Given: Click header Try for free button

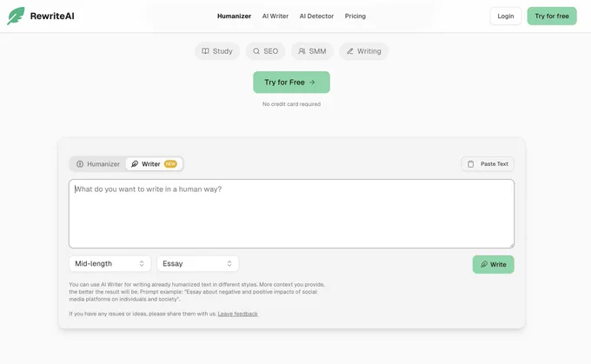Looking at the screenshot, I should pyautogui.click(x=552, y=17).
